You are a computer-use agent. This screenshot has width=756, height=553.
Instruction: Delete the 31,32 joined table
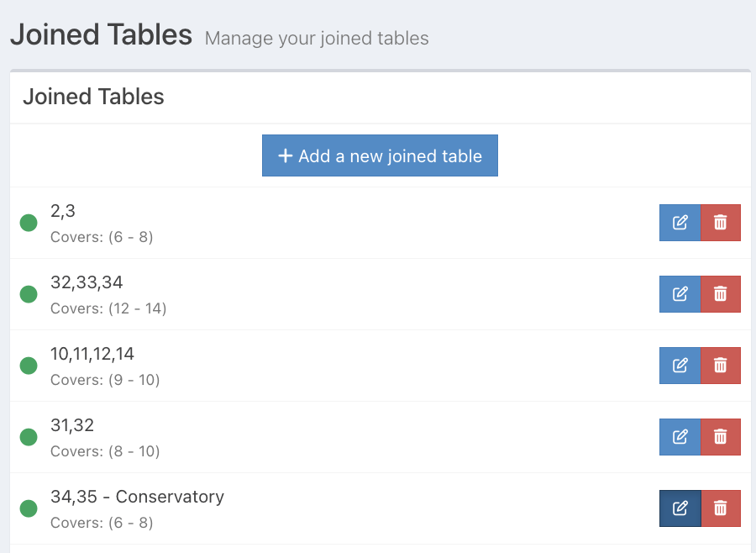click(x=721, y=437)
